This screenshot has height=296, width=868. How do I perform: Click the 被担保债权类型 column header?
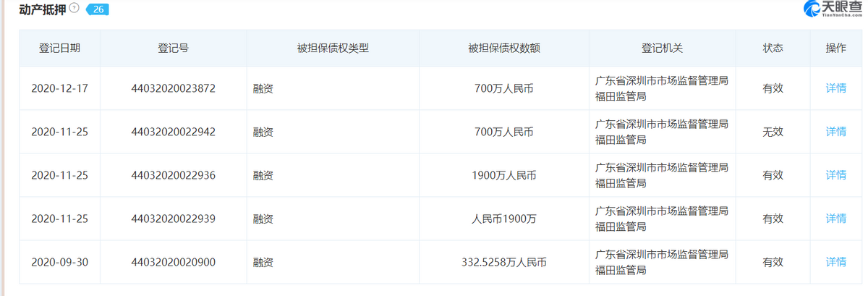coord(333,48)
